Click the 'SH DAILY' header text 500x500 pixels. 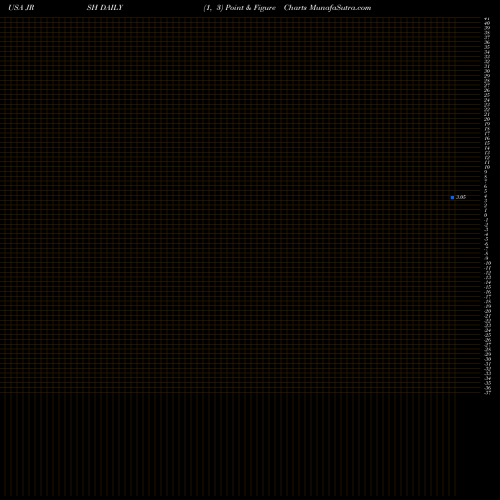105,8
